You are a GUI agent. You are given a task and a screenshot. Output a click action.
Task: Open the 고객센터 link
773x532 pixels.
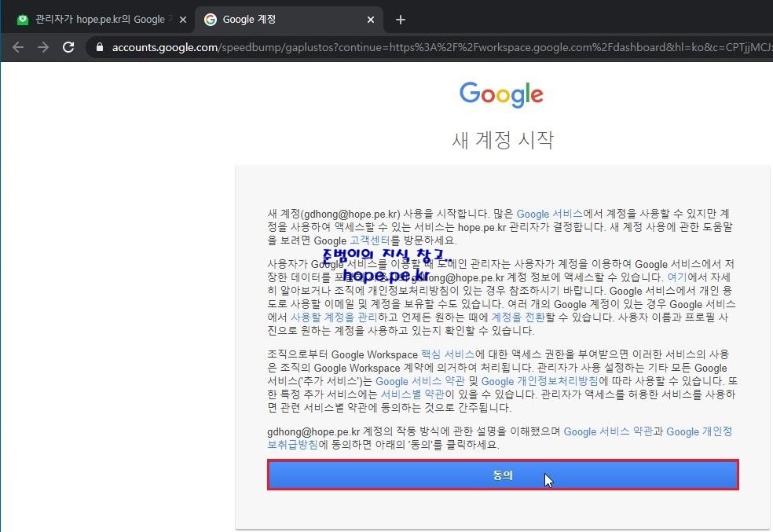(369, 240)
